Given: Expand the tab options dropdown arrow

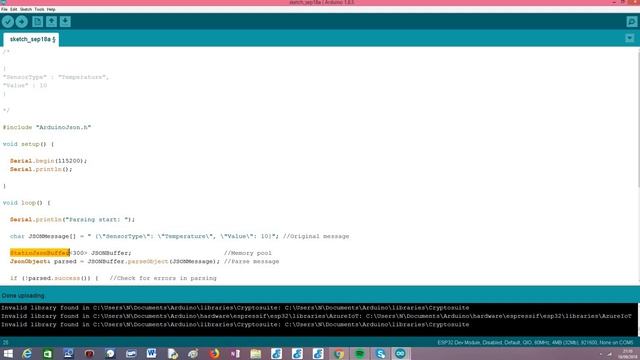Looking at the screenshot, I should point(630,38).
